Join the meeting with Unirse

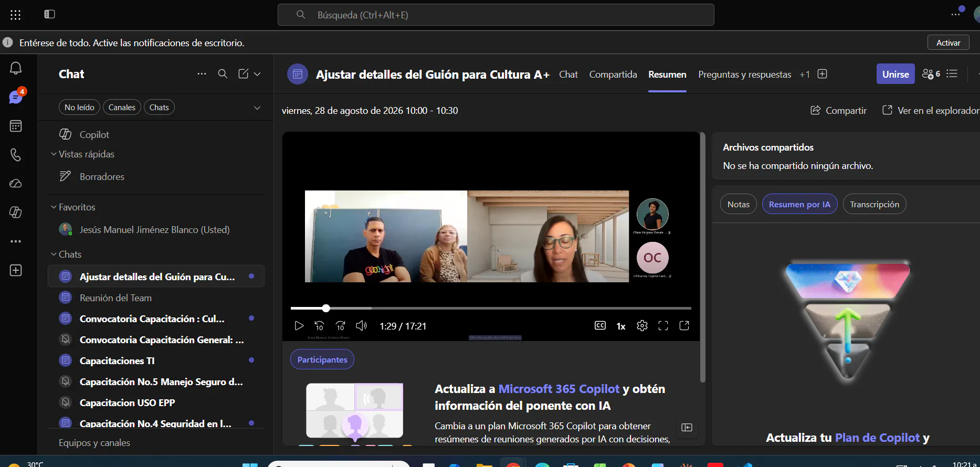[x=895, y=74]
